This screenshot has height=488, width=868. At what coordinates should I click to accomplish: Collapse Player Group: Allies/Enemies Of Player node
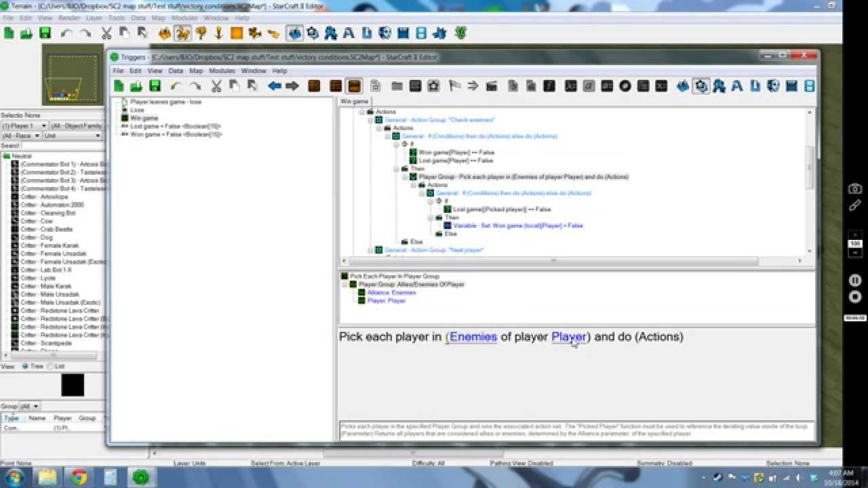(x=344, y=285)
